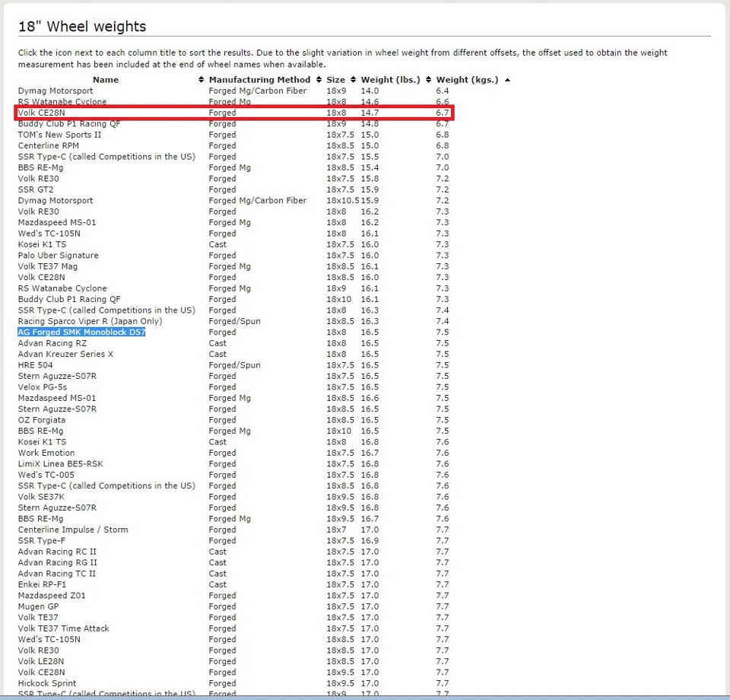
Task: Select the SSR Type-F wheel name
Action: pos(41,541)
